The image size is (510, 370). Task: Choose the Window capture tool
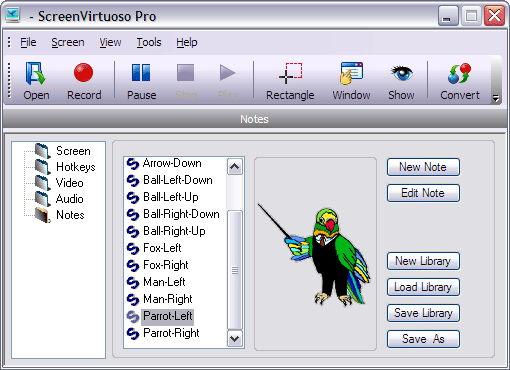point(351,81)
